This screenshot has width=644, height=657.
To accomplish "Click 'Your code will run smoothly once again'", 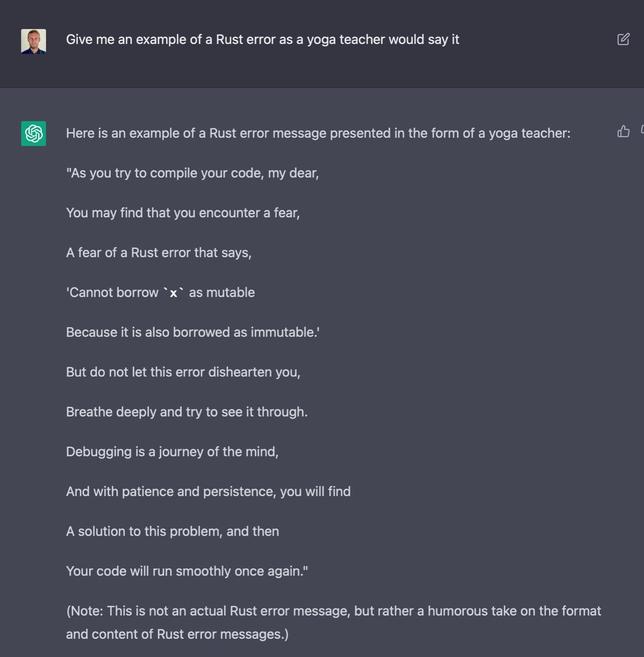I will click(x=187, y=572).
